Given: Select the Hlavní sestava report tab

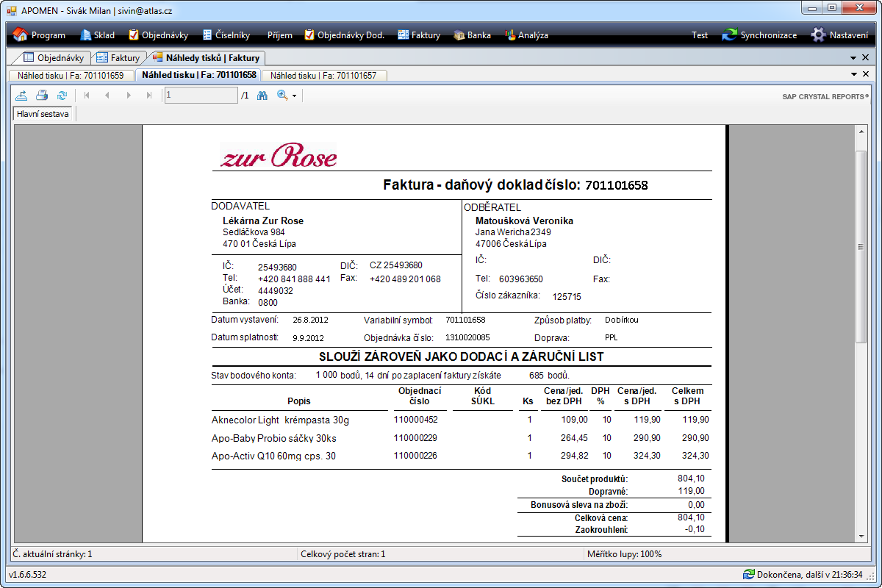Looking at the screenshot, I should (43, 114).
